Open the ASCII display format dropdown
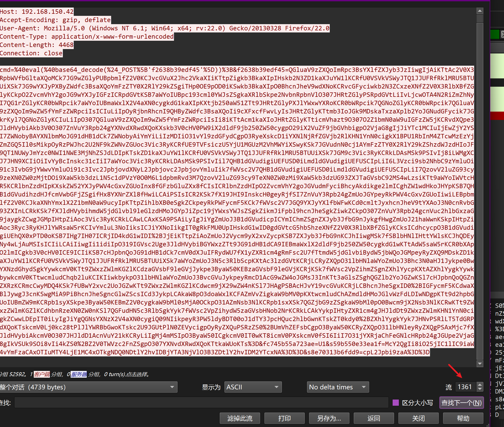The image size is (504, 427). click(x=253, y=387)
